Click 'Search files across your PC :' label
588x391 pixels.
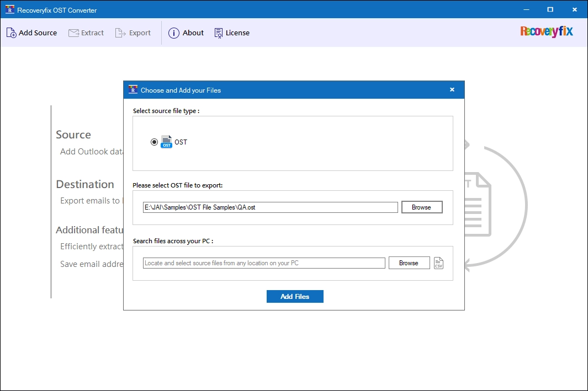[173, 241]
